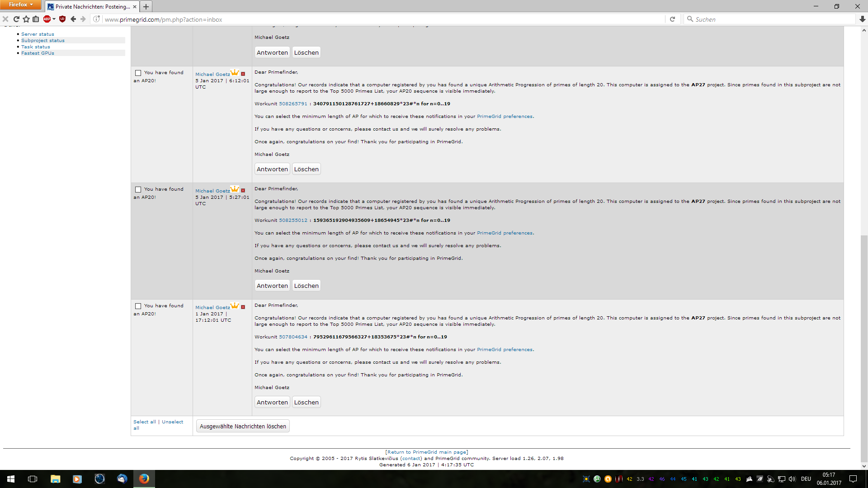
Task: Click Ausgewählte Nachrichten löschen button
Action: coord(243,426)
